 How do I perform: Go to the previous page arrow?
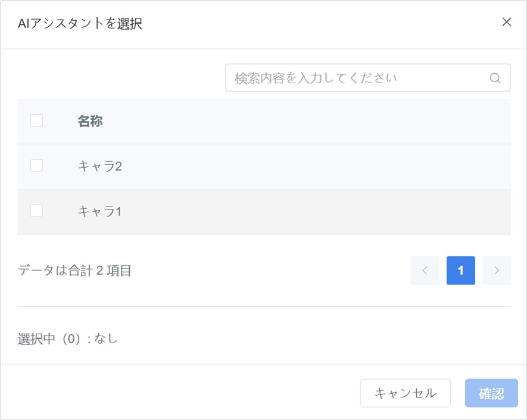[425, 270]
